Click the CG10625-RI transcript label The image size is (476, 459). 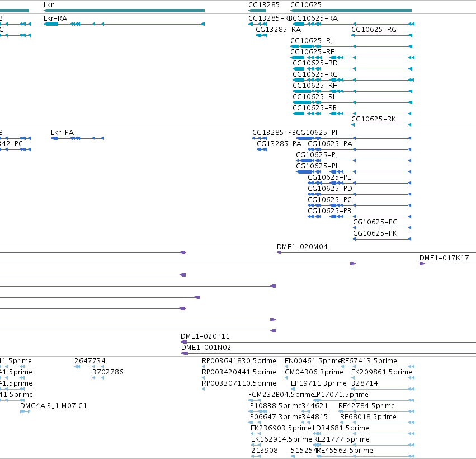[314, 97]
